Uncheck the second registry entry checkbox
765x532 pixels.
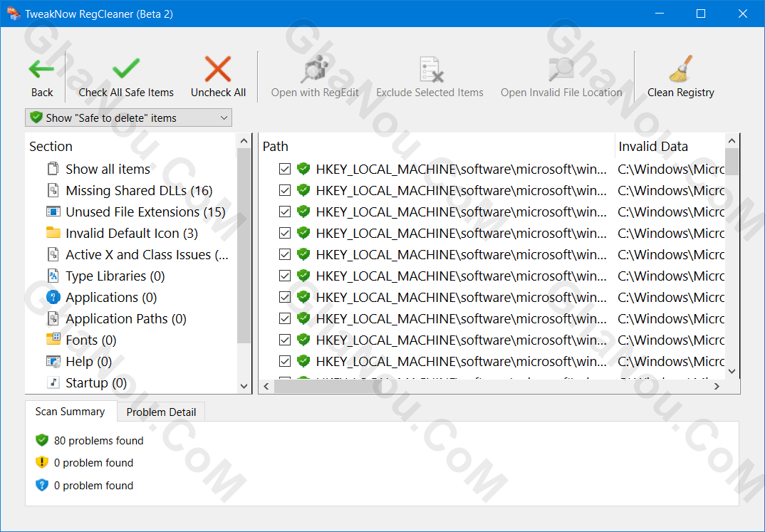pyautogui.click(x=285, y=191)
